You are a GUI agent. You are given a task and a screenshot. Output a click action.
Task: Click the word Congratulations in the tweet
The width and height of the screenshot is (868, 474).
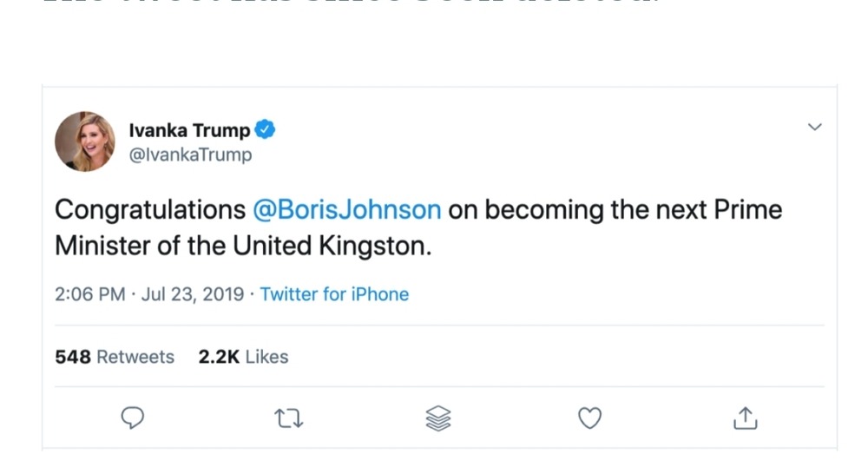click(150, 210)
